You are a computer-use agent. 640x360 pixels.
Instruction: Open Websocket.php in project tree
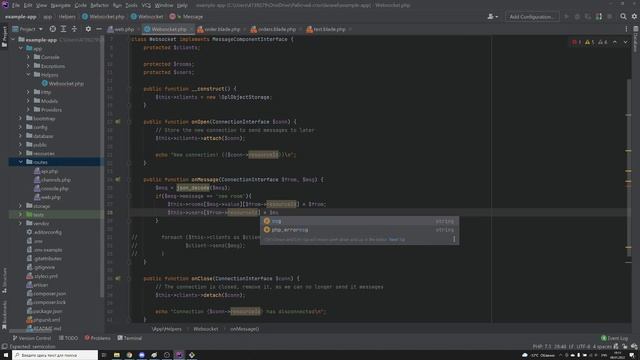tap(62, 84)
